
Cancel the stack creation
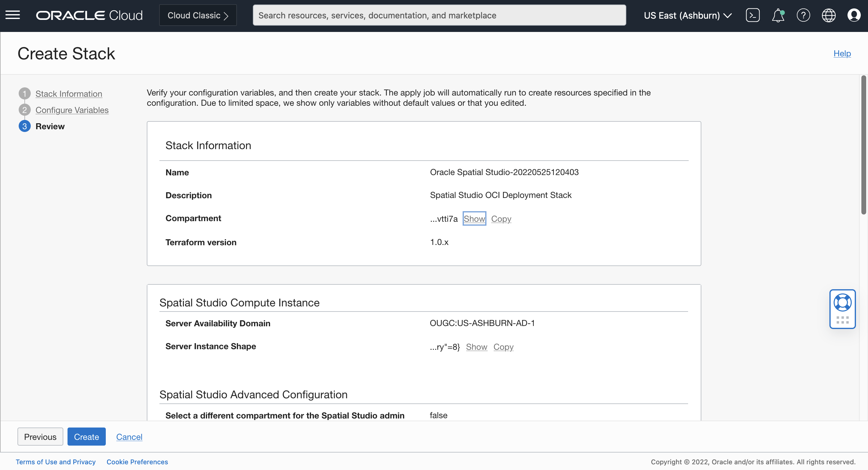(129, 437)
